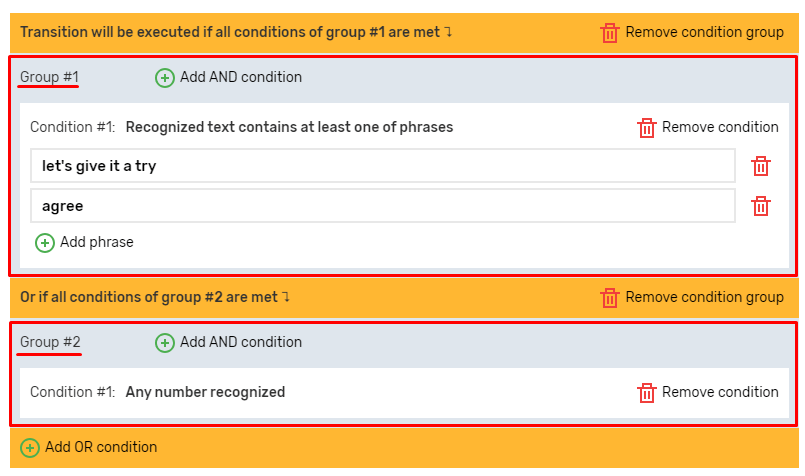Image resolution: width=805 pixels, height=476 pixels.
Task: Delete the 'agree' phrase with trash icon
Action: [x=761, y=206]
